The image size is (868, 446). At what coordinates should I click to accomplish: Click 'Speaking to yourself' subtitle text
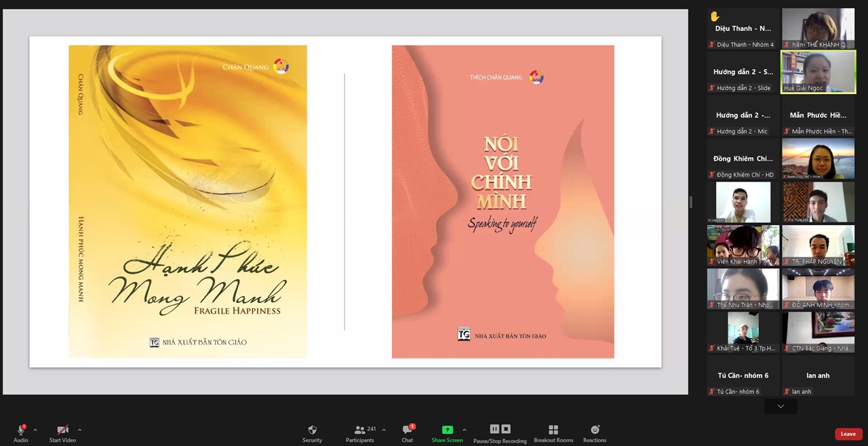point(502,224)
